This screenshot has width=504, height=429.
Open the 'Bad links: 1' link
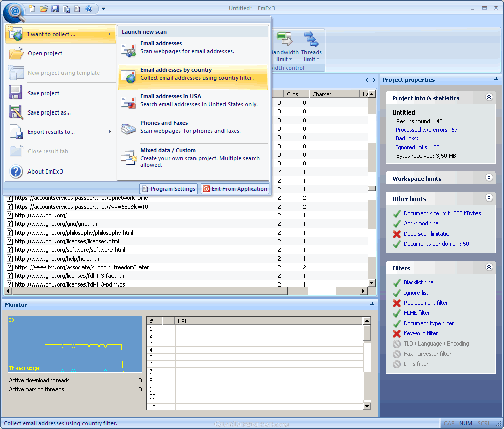click(409, 138)
